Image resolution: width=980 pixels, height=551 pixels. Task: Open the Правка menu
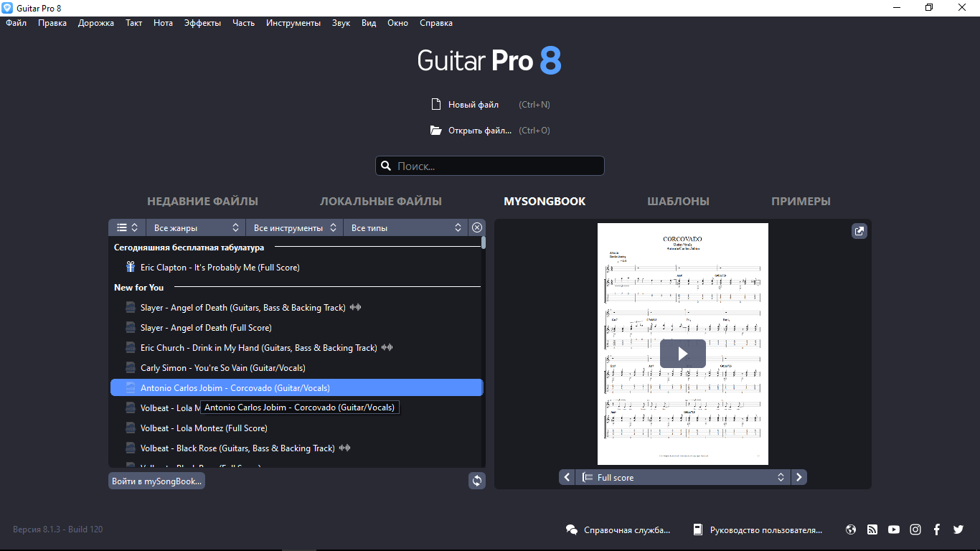click(52, 23)
